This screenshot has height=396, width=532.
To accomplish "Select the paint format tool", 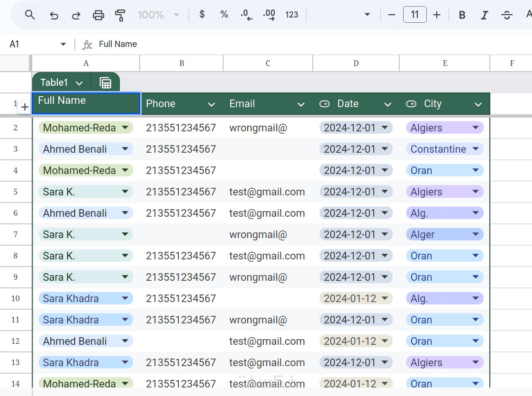I will [120, 15].
